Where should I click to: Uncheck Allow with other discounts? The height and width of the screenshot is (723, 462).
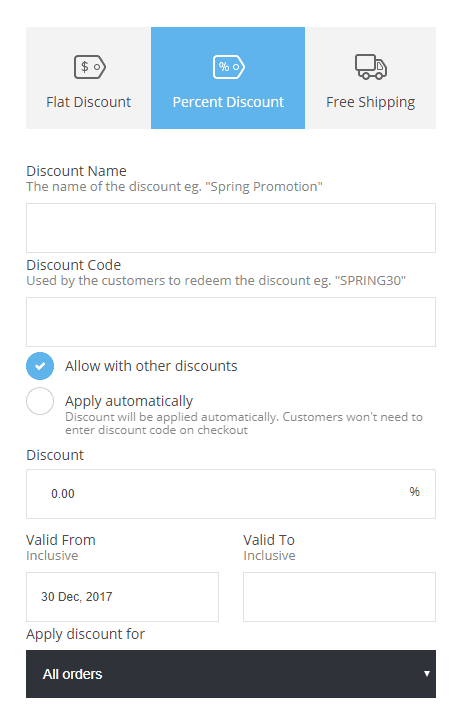pos(40,366)
